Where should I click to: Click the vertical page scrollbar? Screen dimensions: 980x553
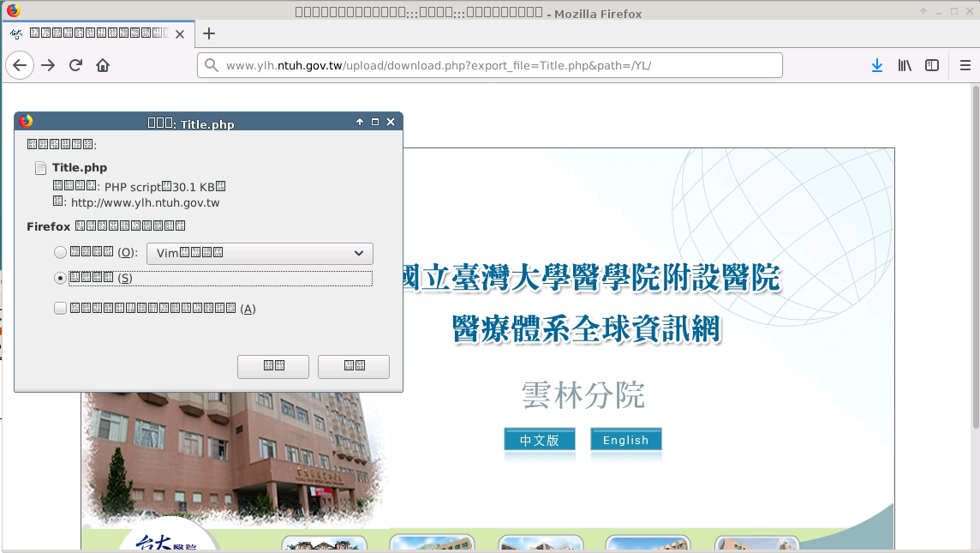click(976, 256)
